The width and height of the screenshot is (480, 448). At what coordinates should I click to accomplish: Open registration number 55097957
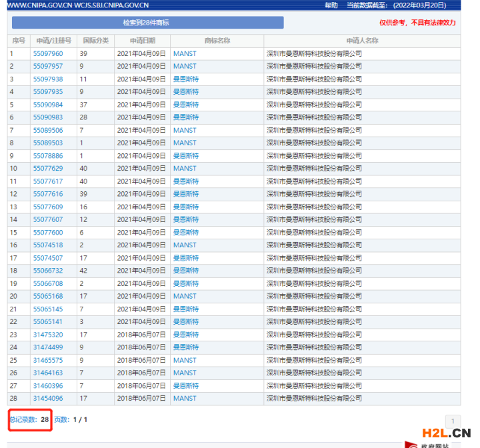[48, 66]
